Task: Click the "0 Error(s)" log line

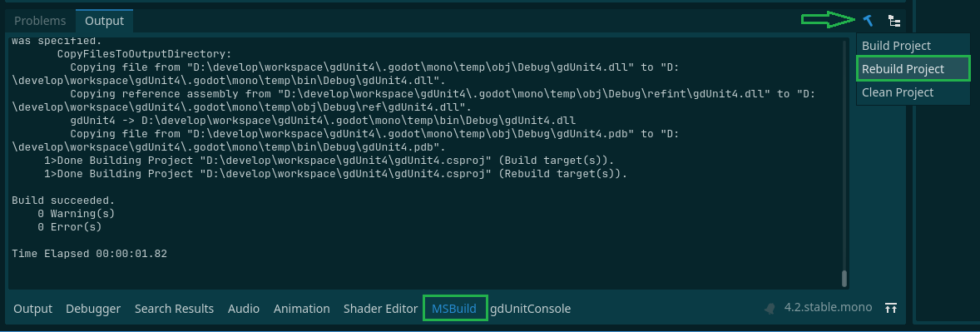Action: (x=69, y=227)
